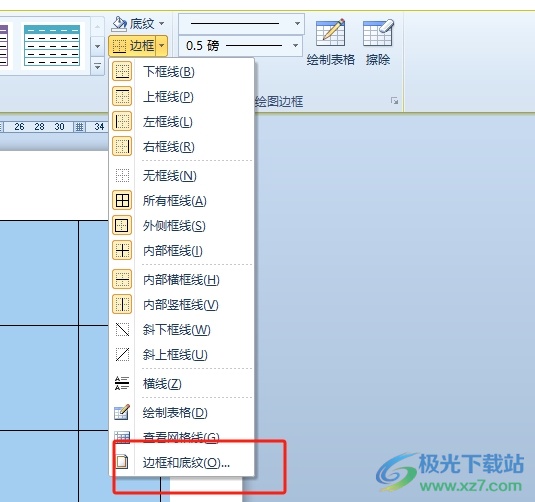Image resolution: width=535 pixels, height=502 pixels.
Task: Choose 所有框线(A) menu entry
Action: (x=182, y=200)
